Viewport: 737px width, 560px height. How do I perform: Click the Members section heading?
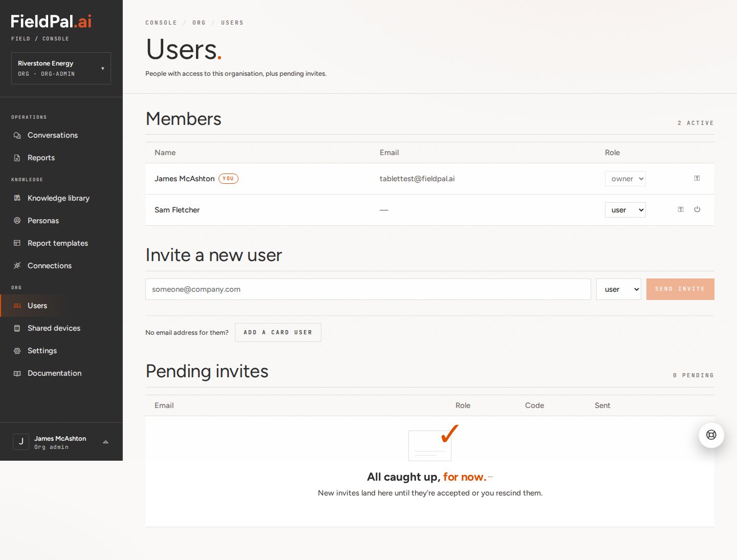183,119
